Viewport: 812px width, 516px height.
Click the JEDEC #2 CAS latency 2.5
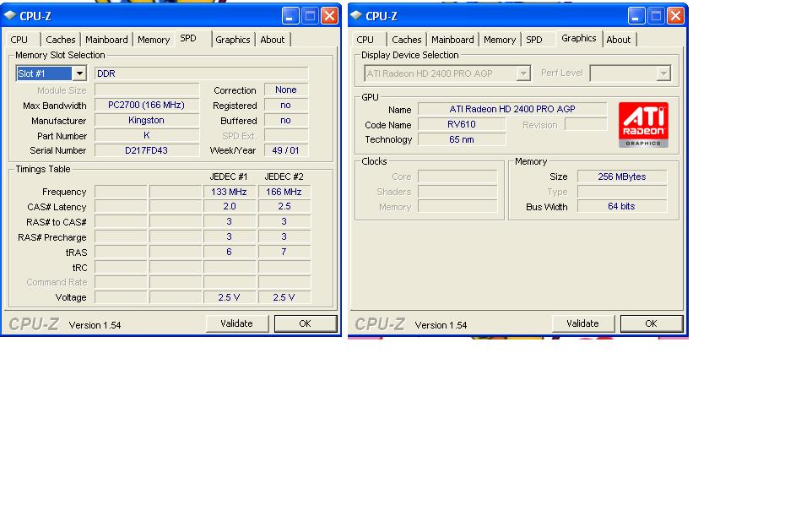284,206
